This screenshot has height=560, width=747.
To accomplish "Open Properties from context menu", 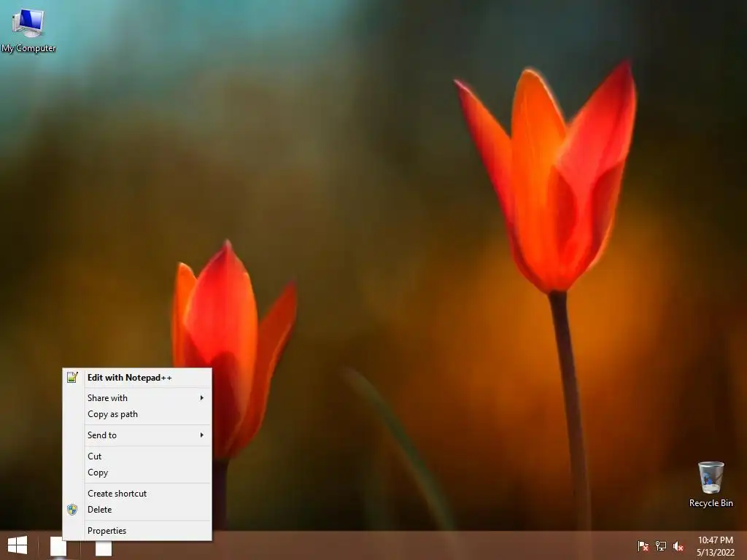I will pos(136,531).
